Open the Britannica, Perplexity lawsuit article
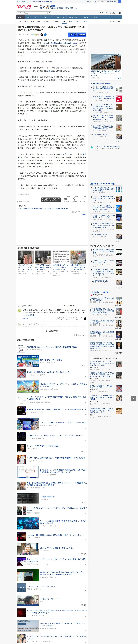 pos(52,347)
